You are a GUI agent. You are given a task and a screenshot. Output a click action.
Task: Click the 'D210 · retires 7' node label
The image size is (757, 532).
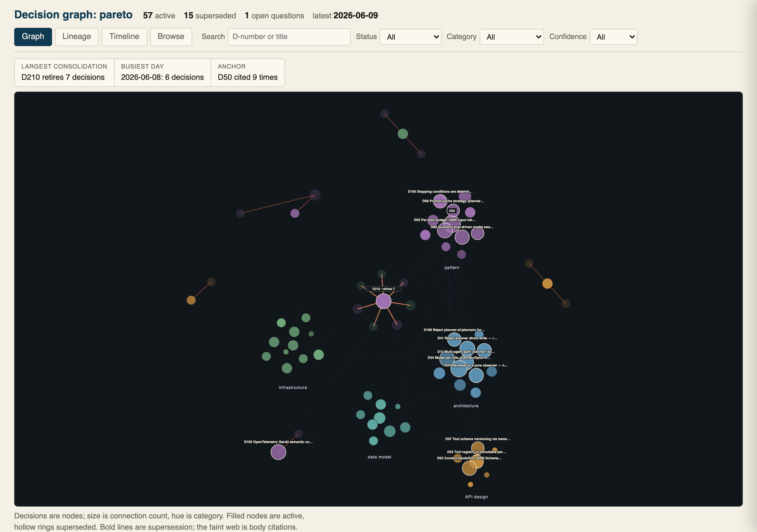384,289
